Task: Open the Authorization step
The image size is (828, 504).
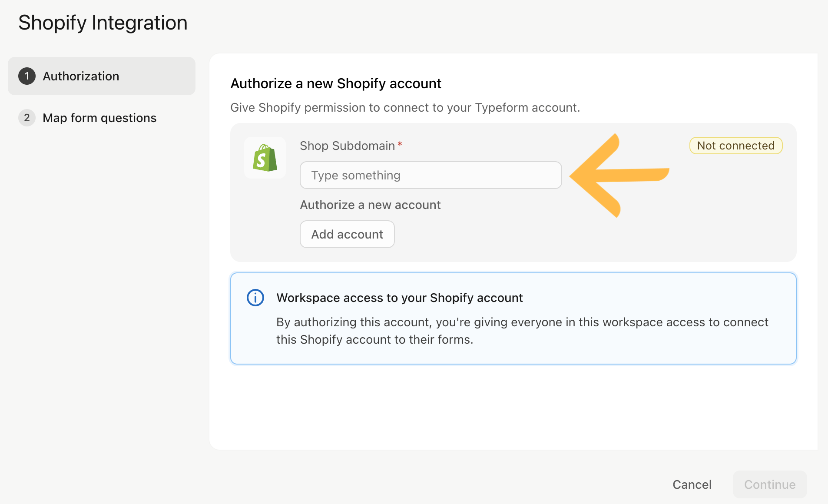Action: [x=102, y=76]
